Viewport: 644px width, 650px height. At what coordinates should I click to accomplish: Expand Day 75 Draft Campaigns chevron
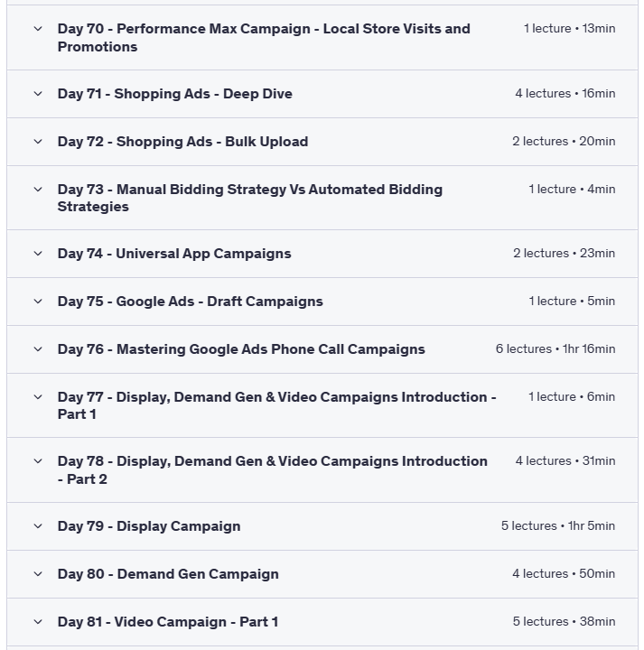point(38,302)
